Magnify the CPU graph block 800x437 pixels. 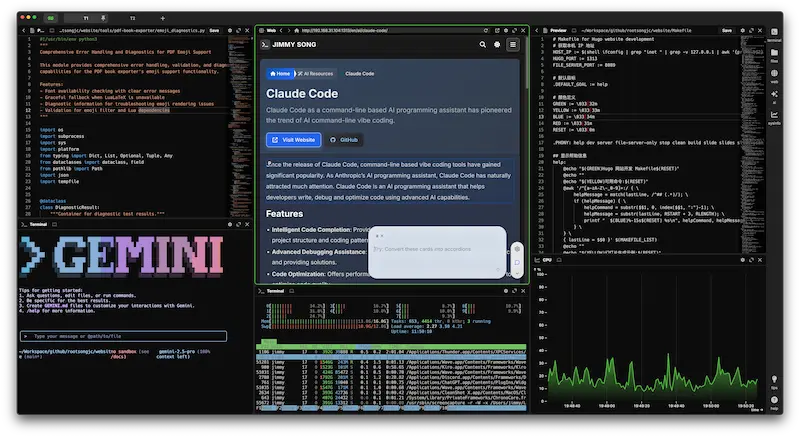coord(751,260)
